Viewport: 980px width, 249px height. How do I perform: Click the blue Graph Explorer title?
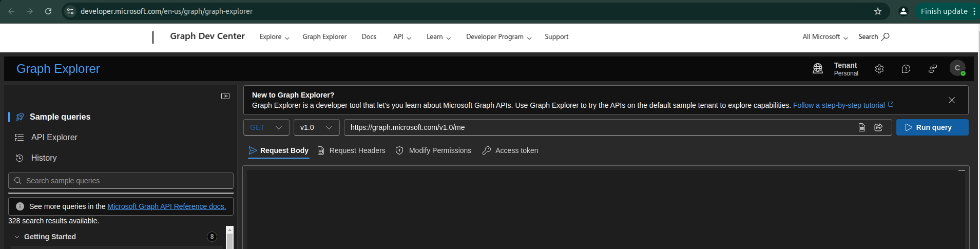(x=58, y=69)
